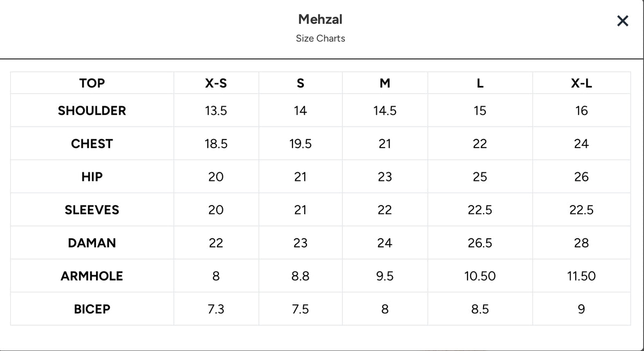
Task: Close the size chart dialog
Action: pyautogui.click(x=623, y=21)
